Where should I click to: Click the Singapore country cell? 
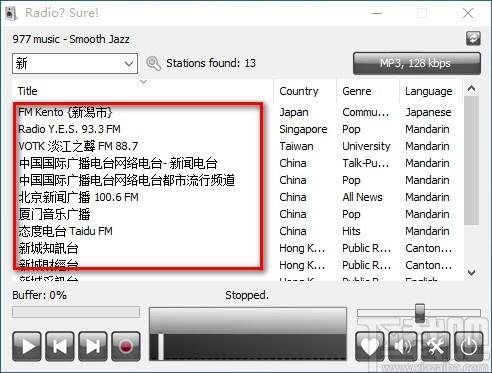pos(303,129)
